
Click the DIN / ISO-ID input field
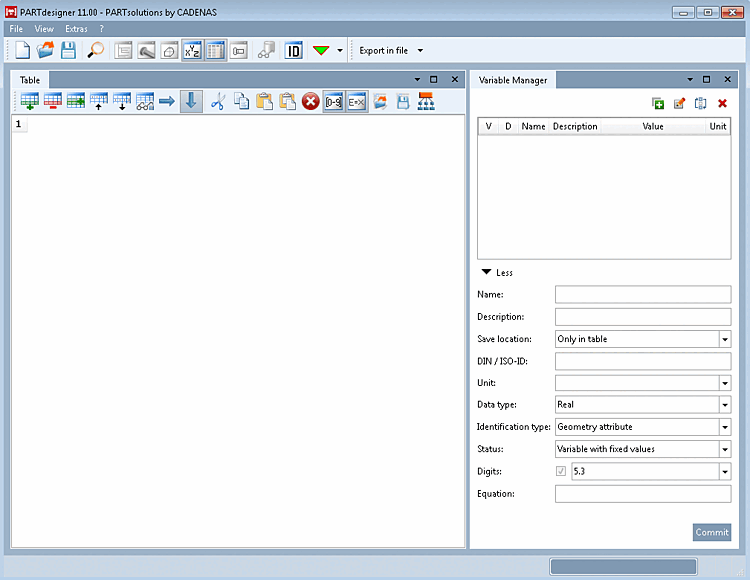pyautogui.click(x=643, y=361)
